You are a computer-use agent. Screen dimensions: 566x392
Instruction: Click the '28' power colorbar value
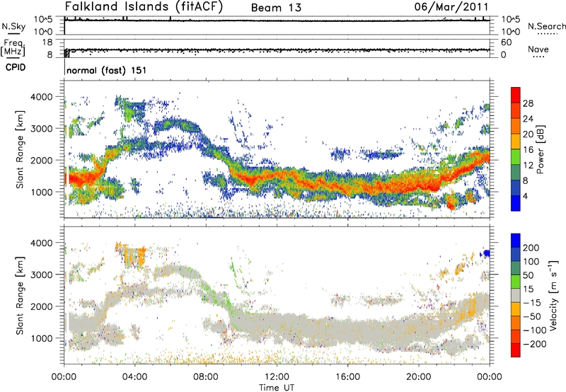tap(528, 103)
